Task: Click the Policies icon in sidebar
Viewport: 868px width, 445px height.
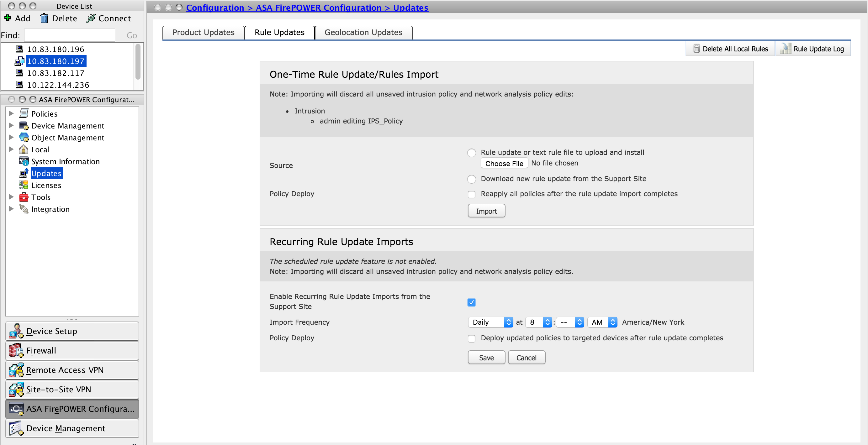Action: click(x=23, y=113)
